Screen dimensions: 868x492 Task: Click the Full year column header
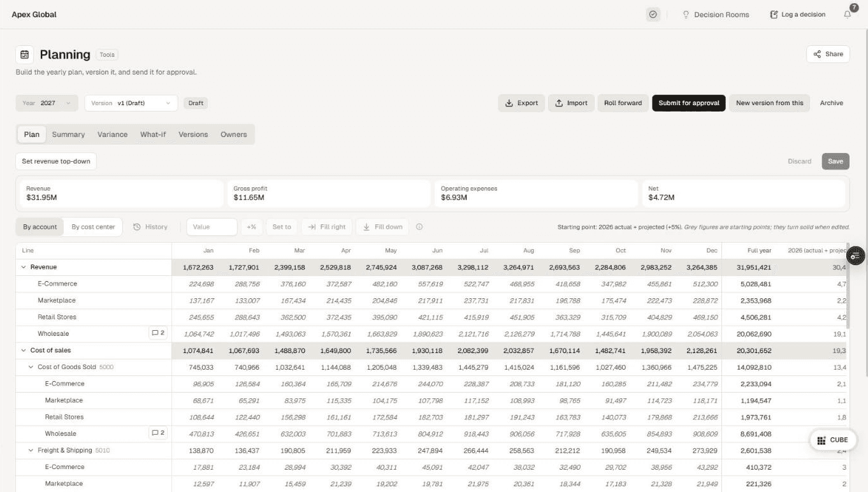pyautogui.click(x=759, y=250)
